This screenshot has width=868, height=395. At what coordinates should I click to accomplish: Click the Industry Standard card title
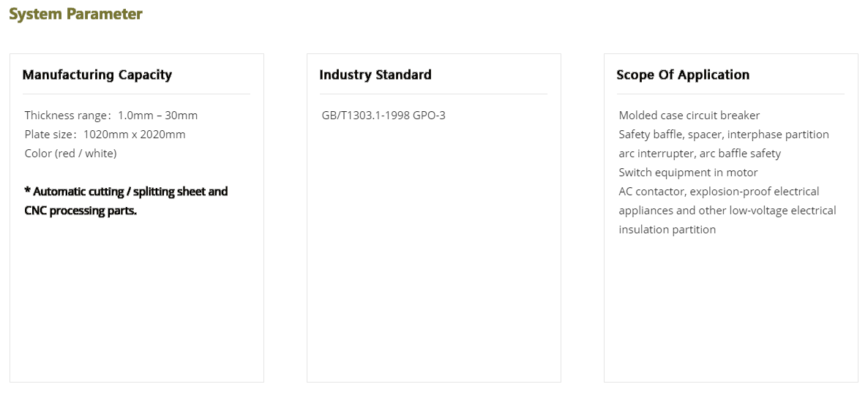click(x=375, y=75)
